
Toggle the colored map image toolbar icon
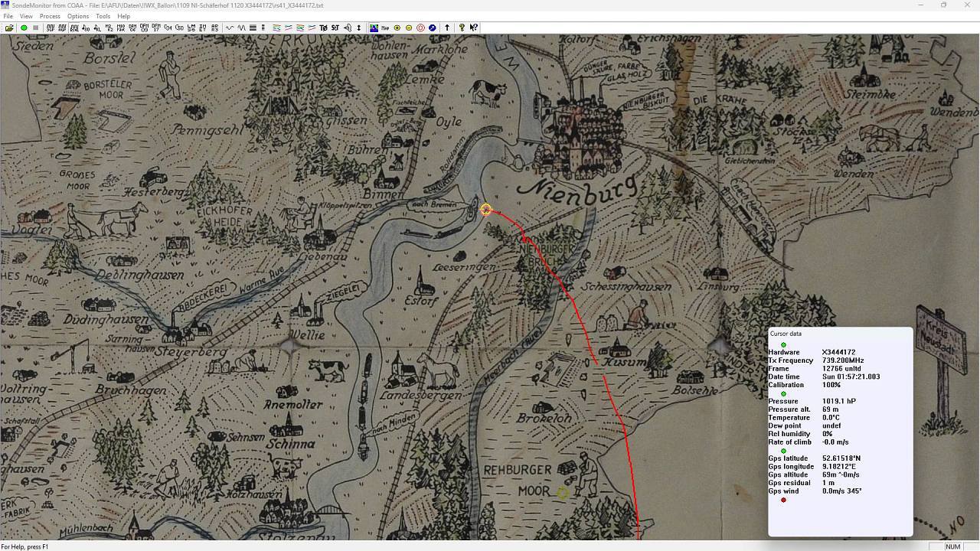(x=374, y=28)
